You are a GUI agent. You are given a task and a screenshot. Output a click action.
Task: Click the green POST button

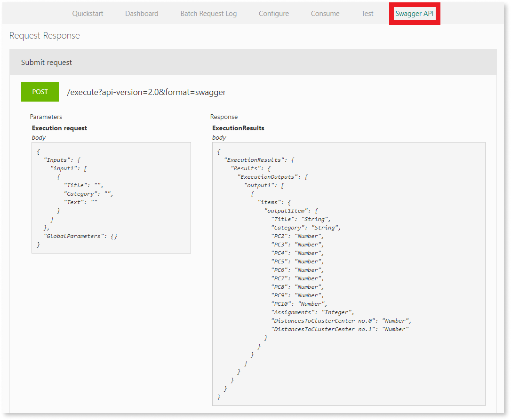pyautogui.click(x=40, y=91)
